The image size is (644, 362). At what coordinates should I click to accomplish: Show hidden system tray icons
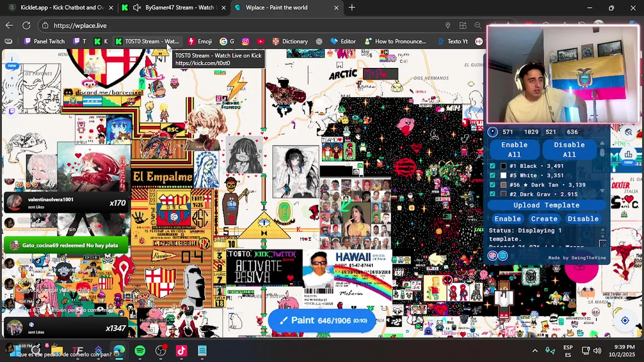pyautogui.click(x=535, y=350)
